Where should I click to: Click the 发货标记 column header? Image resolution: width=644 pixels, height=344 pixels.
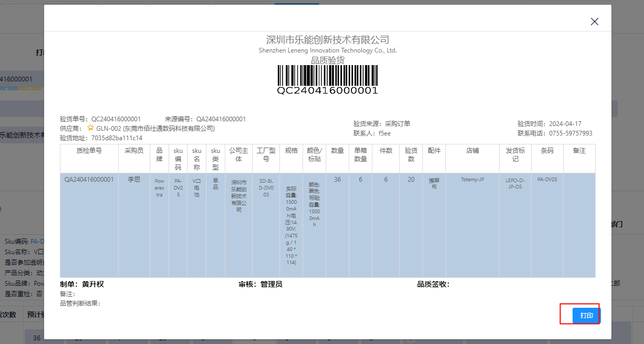coord(515,155)
